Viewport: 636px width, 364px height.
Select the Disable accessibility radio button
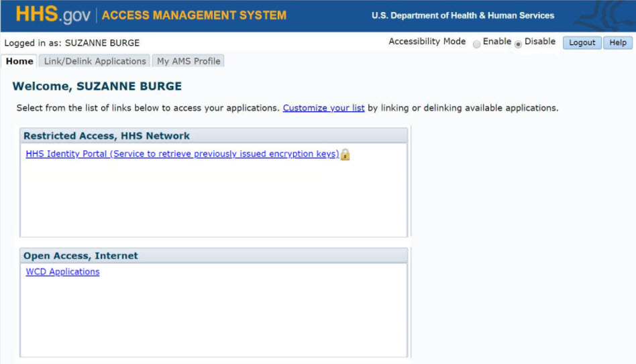click(518, 44)
